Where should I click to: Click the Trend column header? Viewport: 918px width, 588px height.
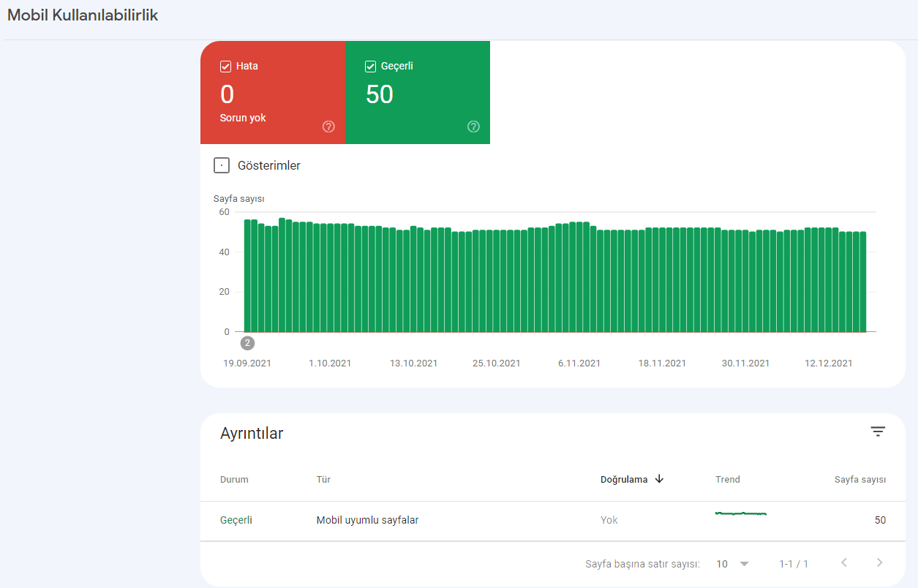[728, 480]
